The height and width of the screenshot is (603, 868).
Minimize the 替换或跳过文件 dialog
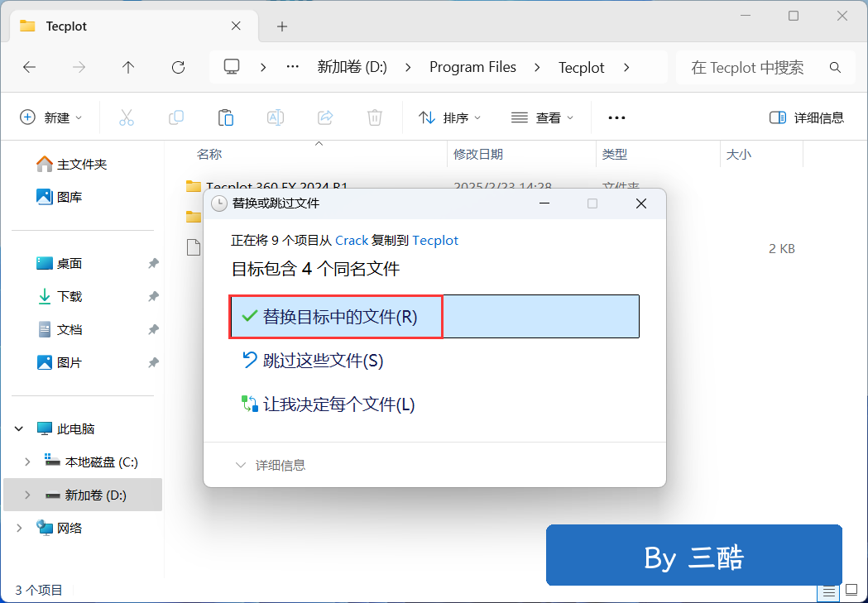point(544,203)
